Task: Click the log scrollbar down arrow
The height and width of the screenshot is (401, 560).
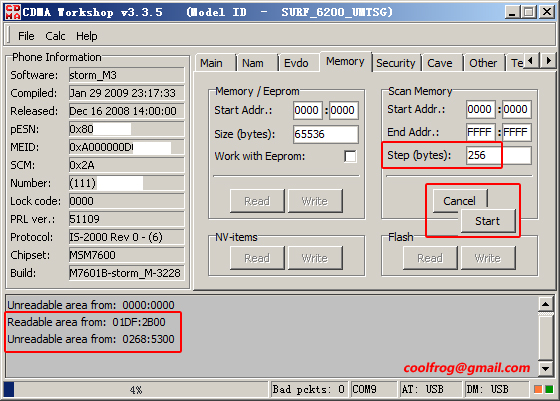Action: click(x=545, y=369)
